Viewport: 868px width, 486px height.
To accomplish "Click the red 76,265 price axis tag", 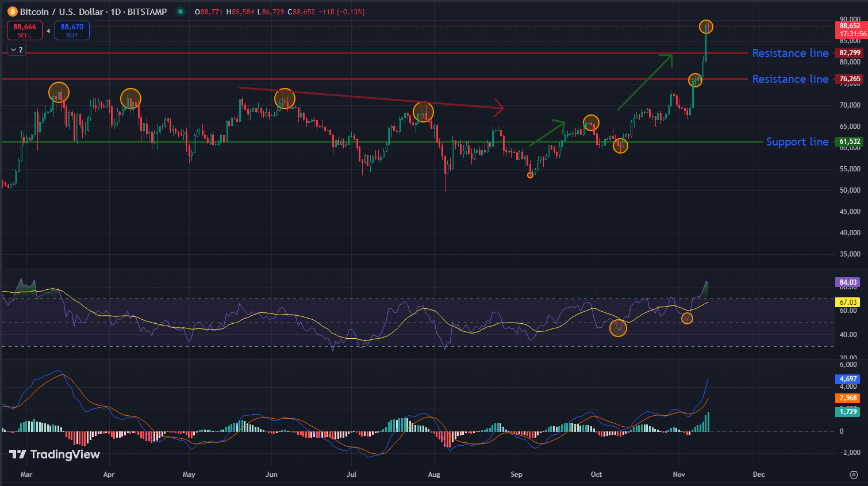I will click(850, 79).
